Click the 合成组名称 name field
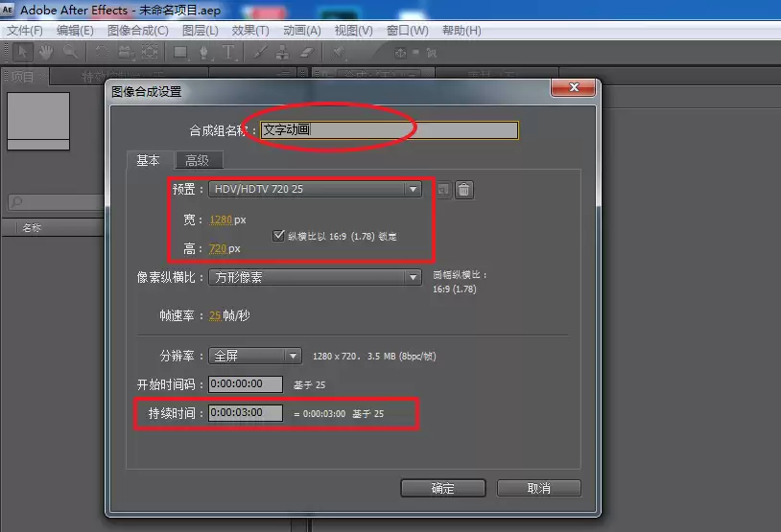This screenshot has height=532, width=781. point(390,130)
